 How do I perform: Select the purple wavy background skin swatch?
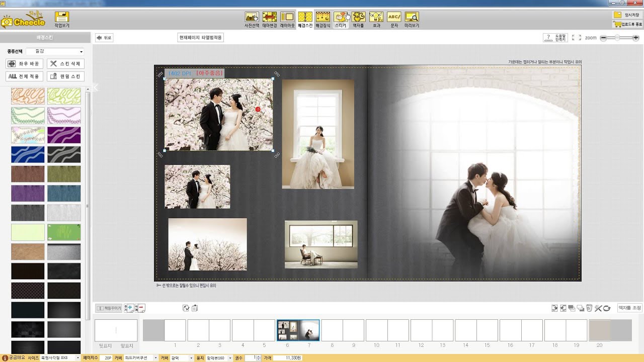tap(64, 135)
